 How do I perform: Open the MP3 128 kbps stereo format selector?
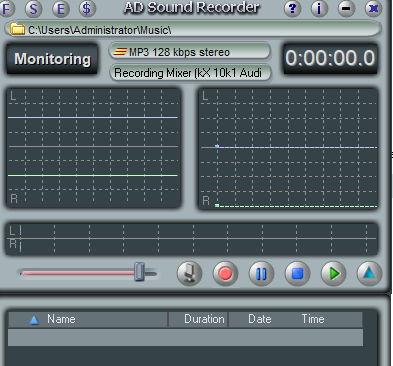point(189,52)
